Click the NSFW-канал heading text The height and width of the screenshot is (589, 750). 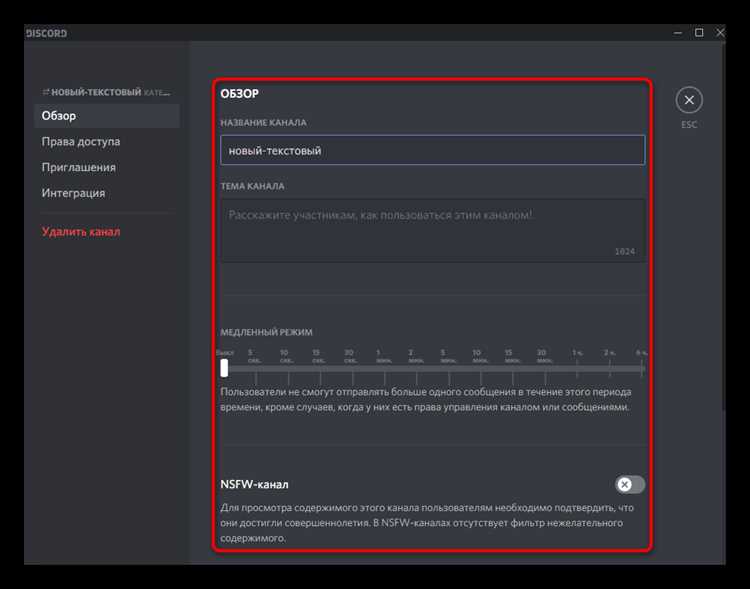(254, 484)
